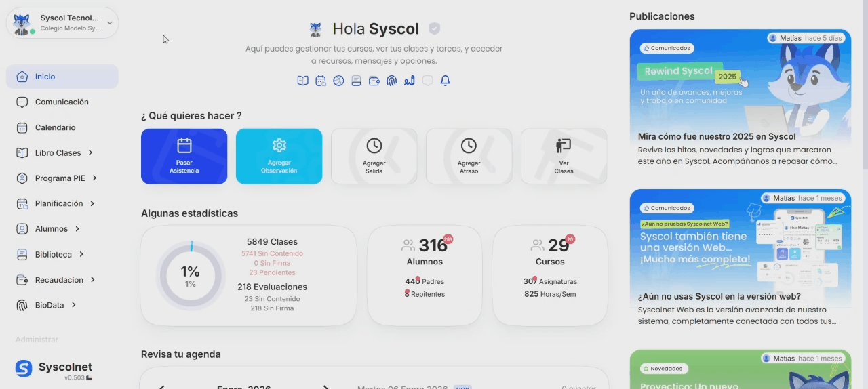Screen dimensions: 868x389
Task: Click the signature pen icon under greeting
Action: pyautogui.click(x=409, y=81)
